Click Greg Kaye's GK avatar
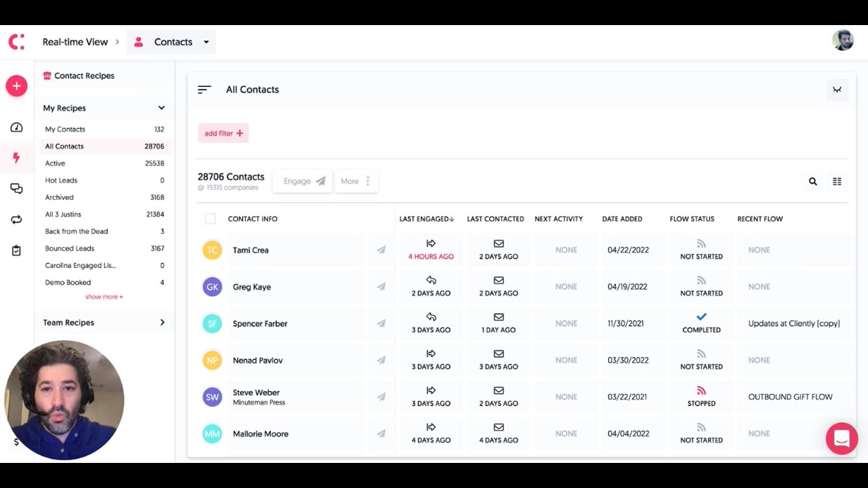The width and height of the screenshot is (868, 488). [212, 287]
